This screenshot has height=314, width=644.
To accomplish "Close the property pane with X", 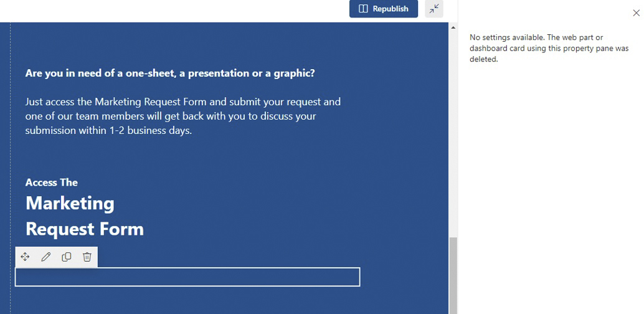I will tap(636, 13).
